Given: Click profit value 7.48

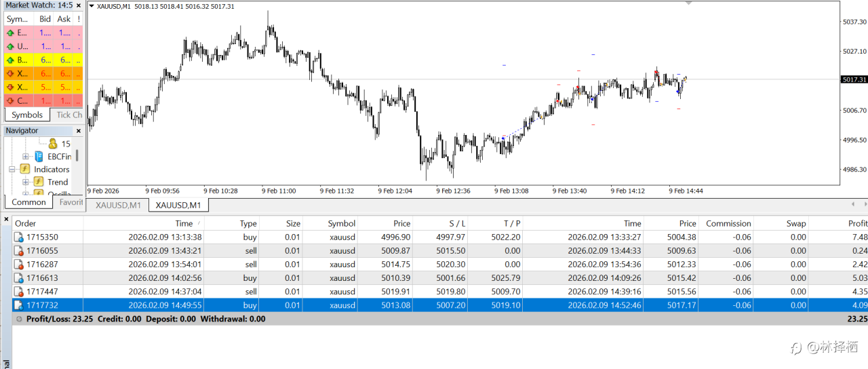Looking at the screenshot, I should pos(860,237).
